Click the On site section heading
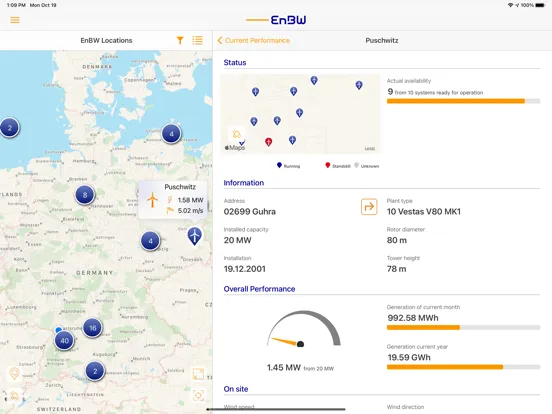Viewport: 552px width, 414px height. pyautogui.click(x=236, y=389)
